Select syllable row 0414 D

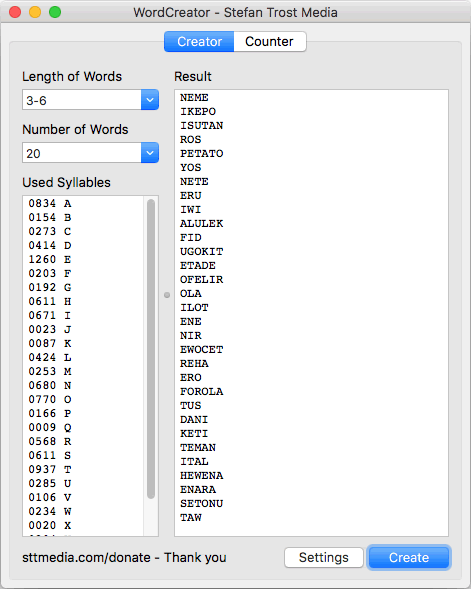coord(50,246)
